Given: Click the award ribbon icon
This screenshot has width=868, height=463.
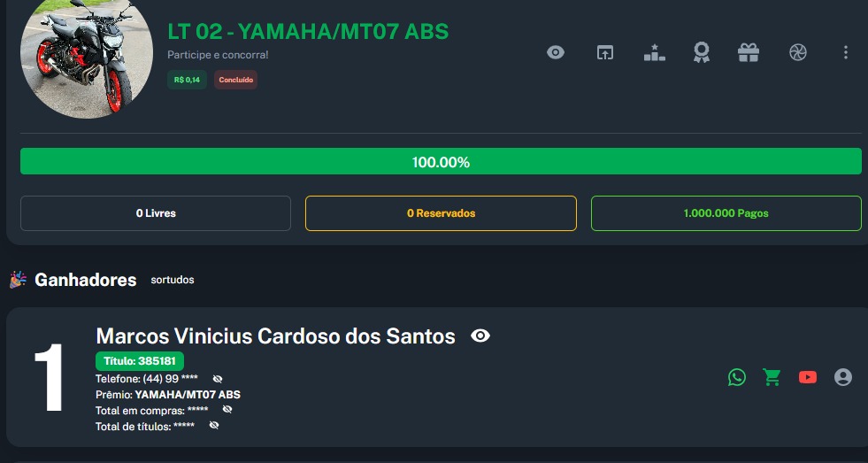Looking at the screenshot, I should [702, 52].
